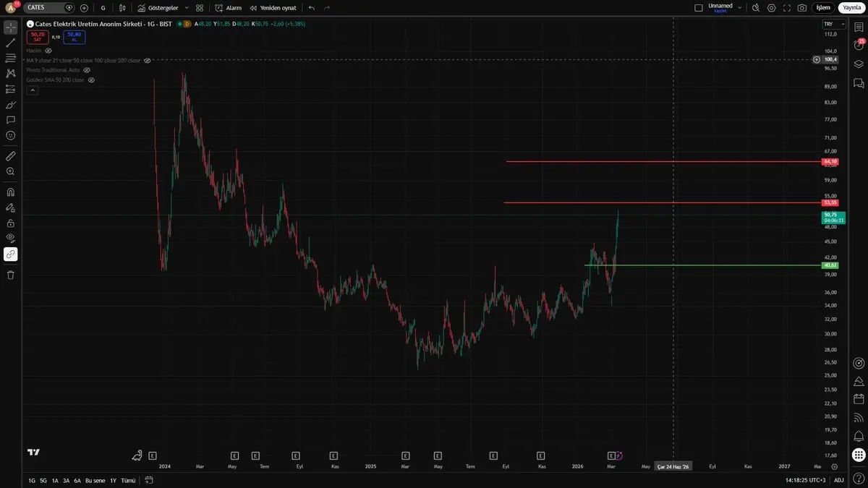Take a chart snapshot with camera icon

pos(802,7)
